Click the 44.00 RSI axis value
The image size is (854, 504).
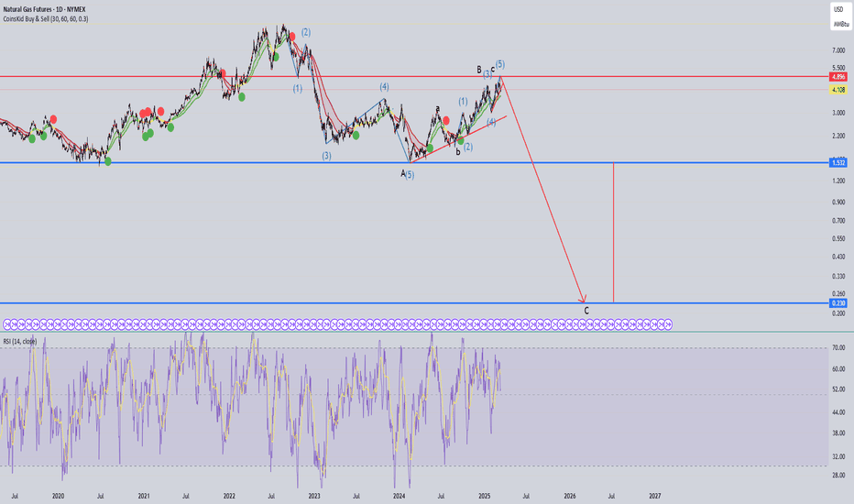tap(838, 412)
